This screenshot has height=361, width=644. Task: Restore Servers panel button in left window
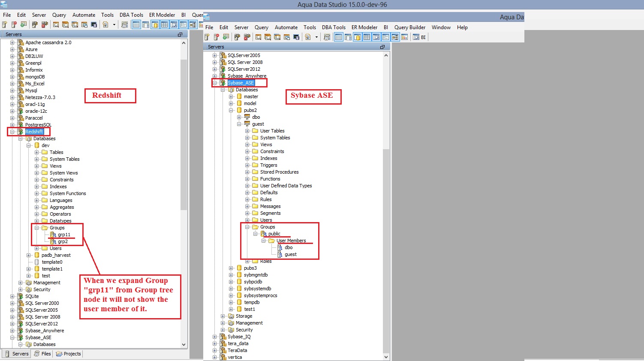click(180, 34)
